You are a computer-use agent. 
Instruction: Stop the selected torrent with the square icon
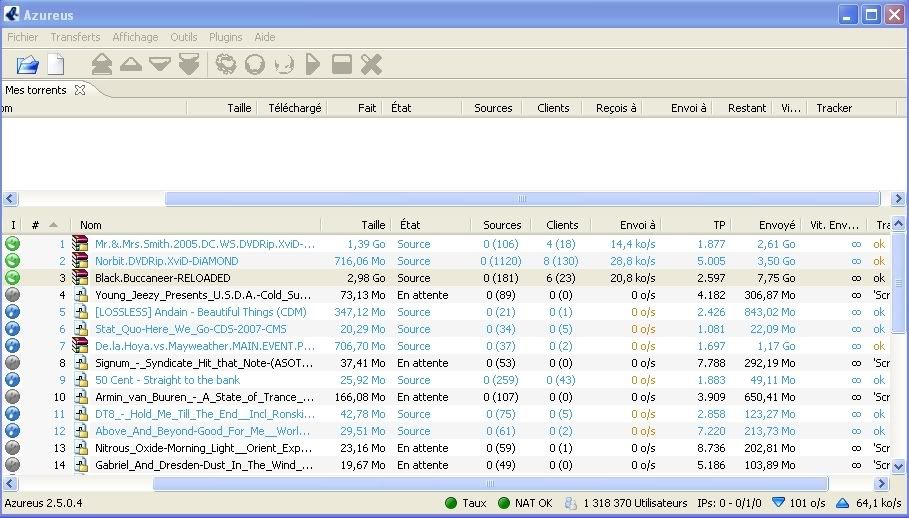click(x=342, y=64)
